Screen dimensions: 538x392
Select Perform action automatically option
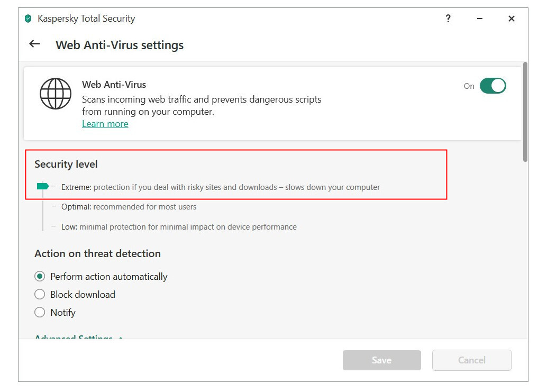click(40, 277)
